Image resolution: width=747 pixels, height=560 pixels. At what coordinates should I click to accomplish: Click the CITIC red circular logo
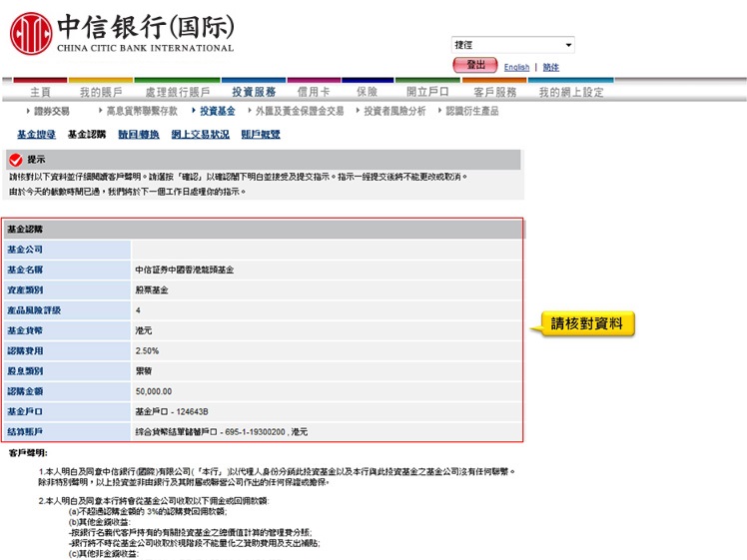click(31, 33)
